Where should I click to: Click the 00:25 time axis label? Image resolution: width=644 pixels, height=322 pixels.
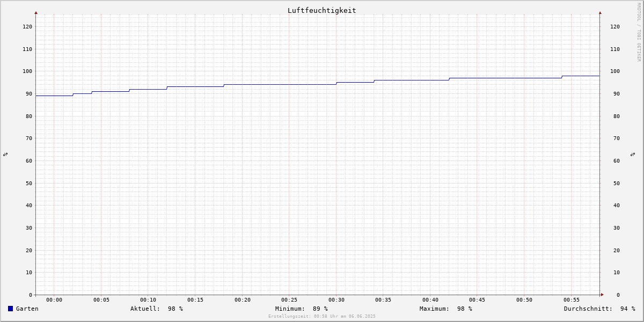289,300
